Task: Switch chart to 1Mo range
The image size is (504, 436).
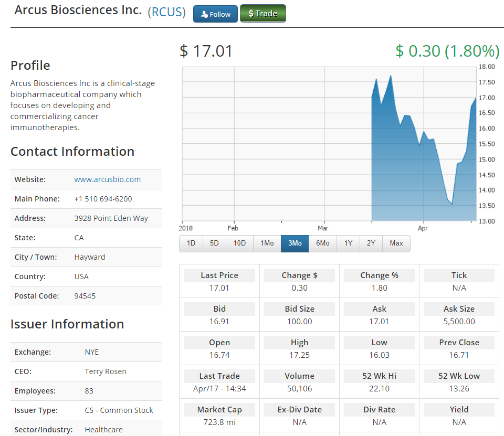Action: pos(267,243)
